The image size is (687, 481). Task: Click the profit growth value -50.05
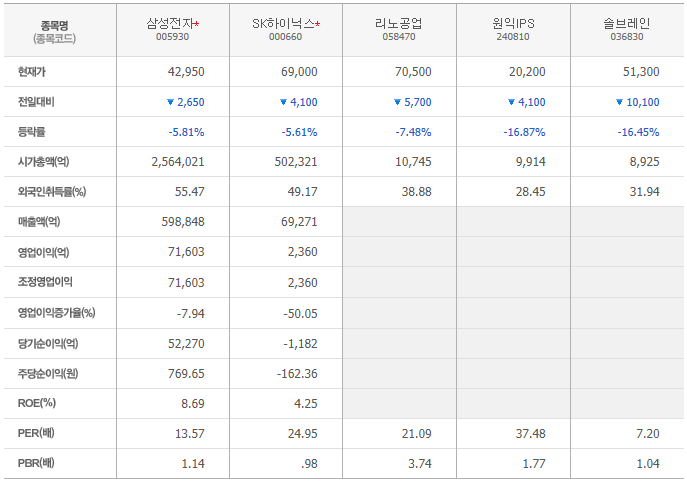point(300,314)
